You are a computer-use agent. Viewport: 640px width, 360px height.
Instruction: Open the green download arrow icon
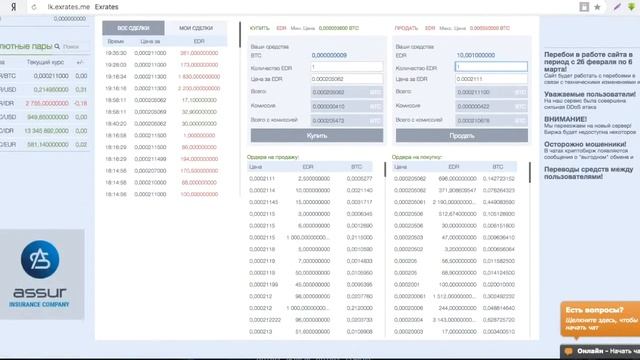click(631, 7)
